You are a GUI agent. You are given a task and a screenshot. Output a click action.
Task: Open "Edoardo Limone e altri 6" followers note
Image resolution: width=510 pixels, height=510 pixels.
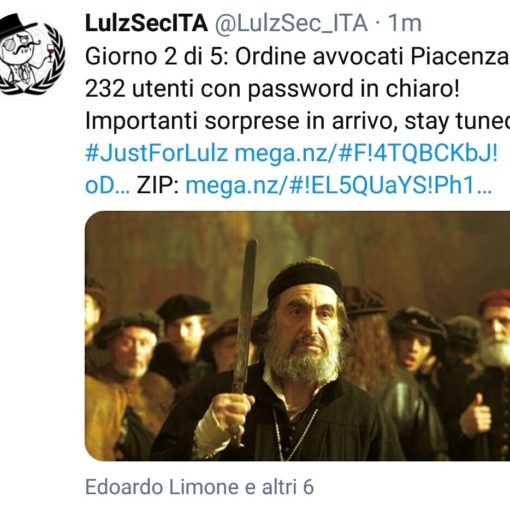[199, 487]
